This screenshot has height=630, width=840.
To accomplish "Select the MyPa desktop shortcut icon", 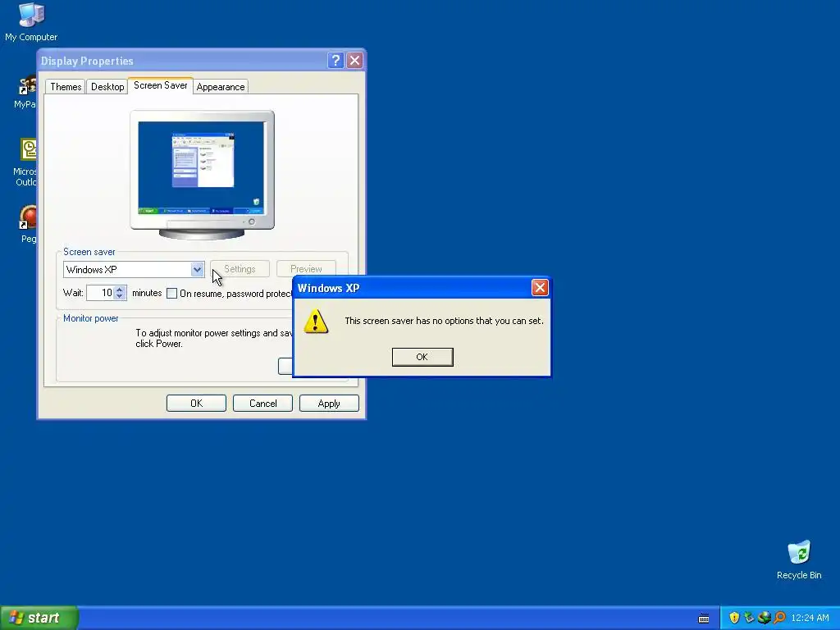I will pyautogui.click(x=27, y=92).
